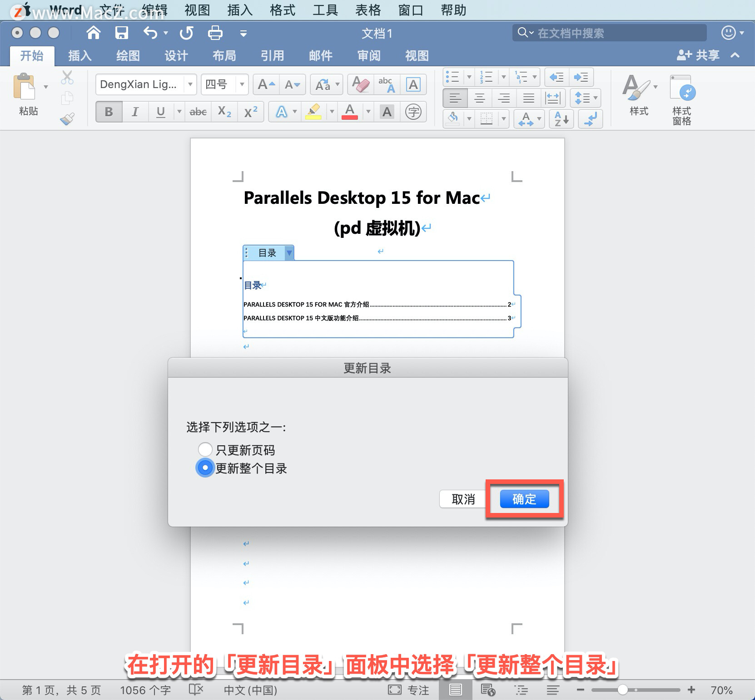This screenshot has height=700, width=755.
Task: Apply superscript formatting
Action: [251, 112]
